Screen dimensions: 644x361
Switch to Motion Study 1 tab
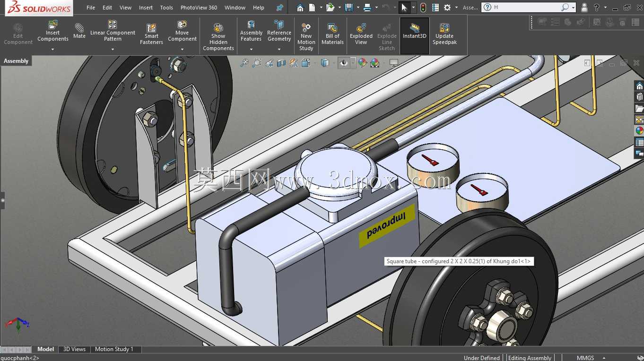point(114,349)
